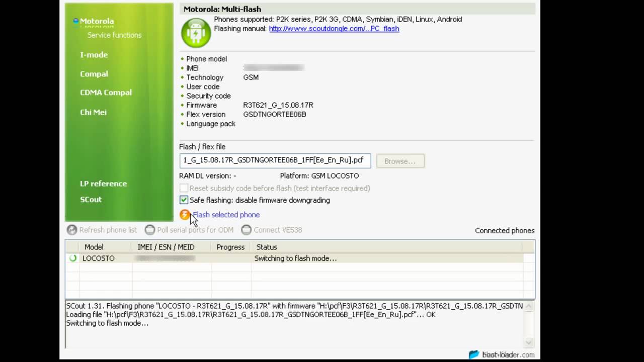This screenshot has height=362, width=644.
Task: Select the Compal sidebar item
Action: pos(94,74)
